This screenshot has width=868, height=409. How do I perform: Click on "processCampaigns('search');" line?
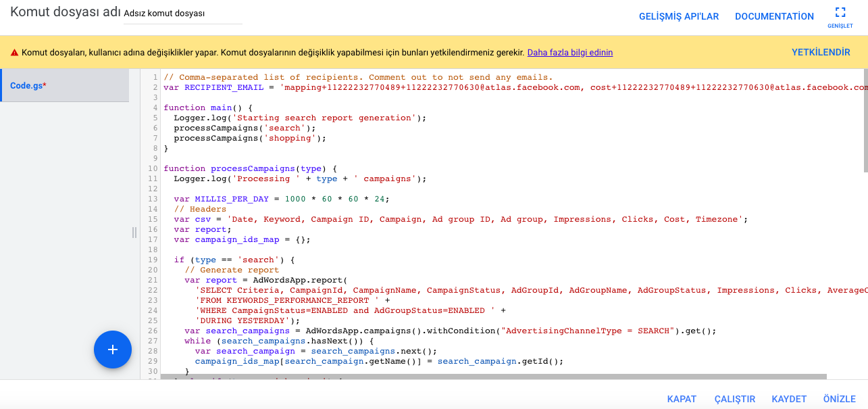click(x=245, y=128)
